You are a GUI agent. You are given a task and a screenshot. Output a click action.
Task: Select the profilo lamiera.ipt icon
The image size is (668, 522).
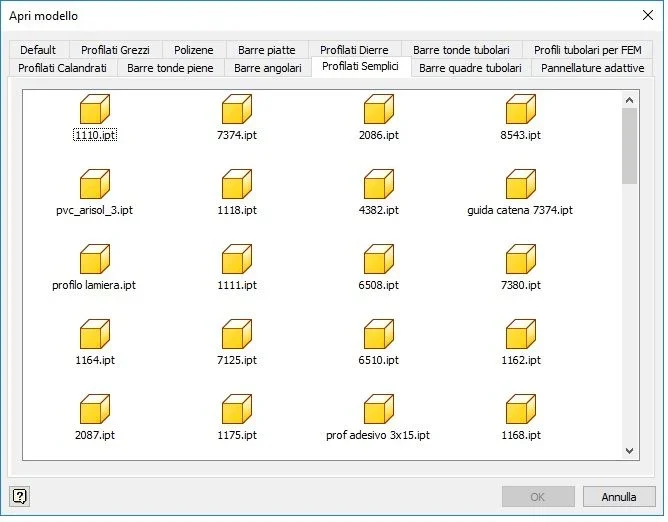(x=95, y=260)
